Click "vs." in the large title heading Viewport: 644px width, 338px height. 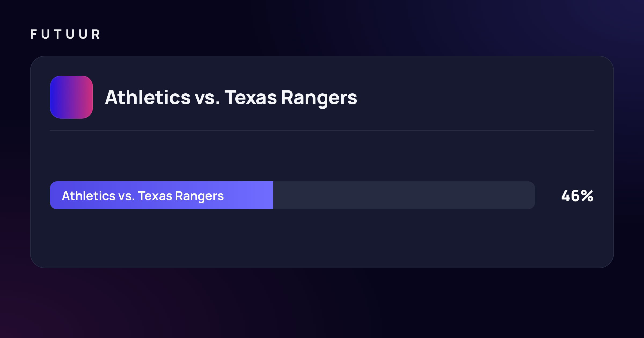pos(207,98)
